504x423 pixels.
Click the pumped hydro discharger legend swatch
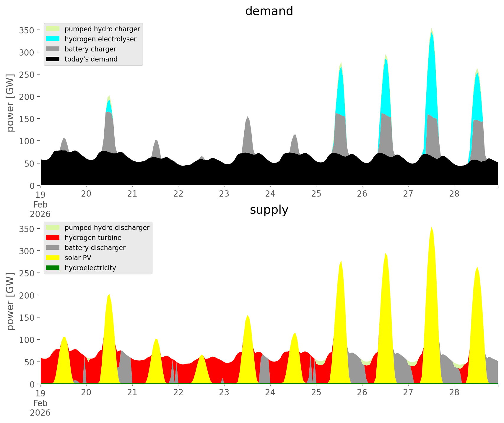pyautogui.click(x=53, y=228)
